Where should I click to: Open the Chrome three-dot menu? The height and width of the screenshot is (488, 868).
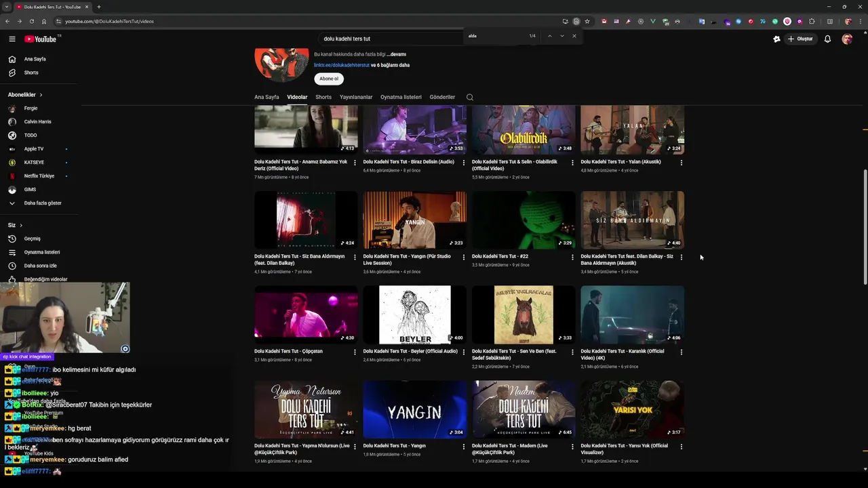pyautogui.click(x=859, y=21)
